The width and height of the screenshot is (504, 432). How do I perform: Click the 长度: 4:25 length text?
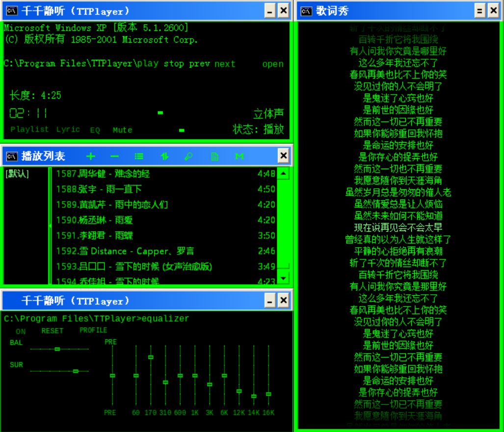point(35,96)
